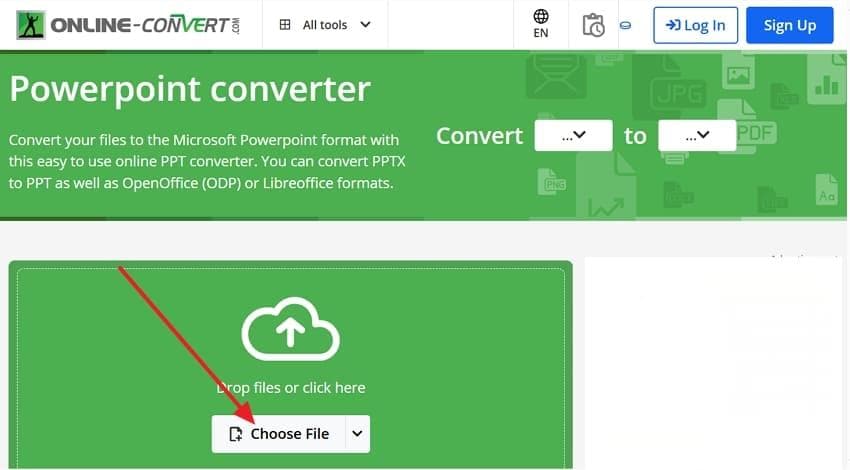
Task: Click the grid icon beside All tools
Action: pyautogui.click(x=285, y=25)
